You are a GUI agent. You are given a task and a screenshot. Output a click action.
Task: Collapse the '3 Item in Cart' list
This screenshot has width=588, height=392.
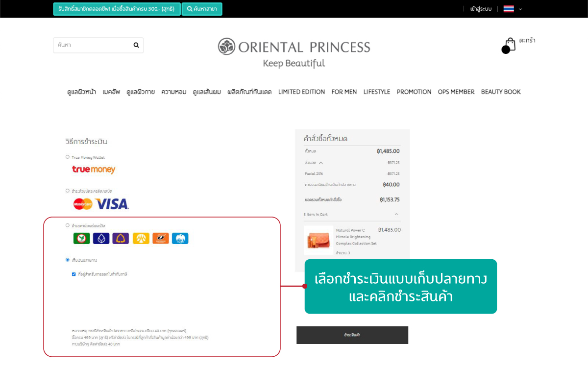(x=396, y=214)
